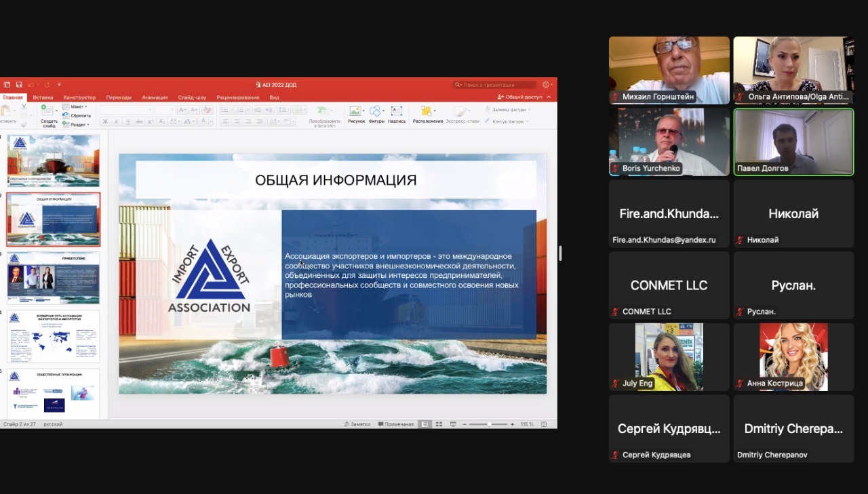The width and height of the screenshot is (868, 494).
Task: Click the justify text icon
Action: tap(260, 122)
